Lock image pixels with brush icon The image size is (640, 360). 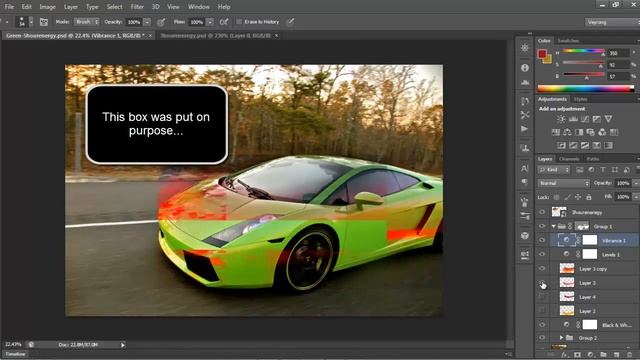tap(567, 197)
